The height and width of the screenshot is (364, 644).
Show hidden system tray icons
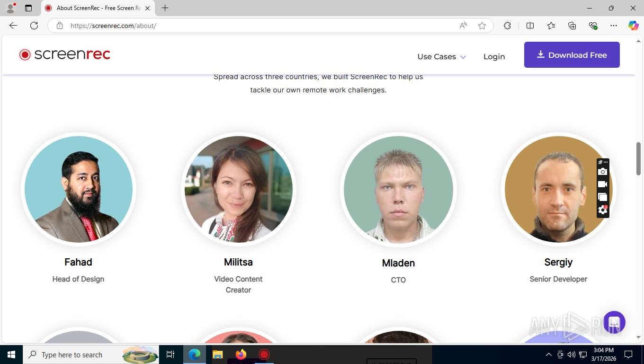[549, 355]
